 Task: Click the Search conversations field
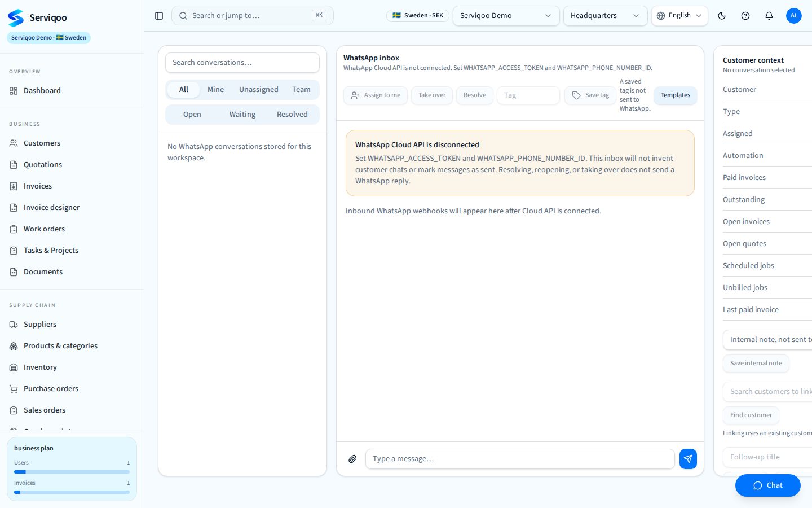pos(242,63)
